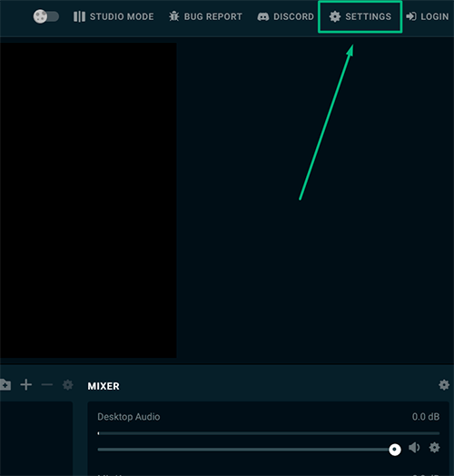This screenshot has width=454, height=476.
Task: Add a new source with plus icon
Action: click(x=26, y=384)
